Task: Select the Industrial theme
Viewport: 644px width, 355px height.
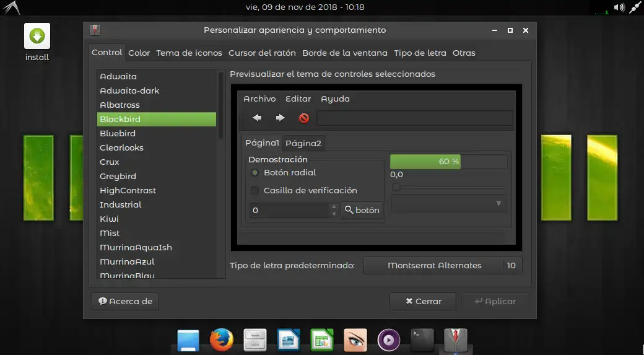Action: tap(157, 204)
